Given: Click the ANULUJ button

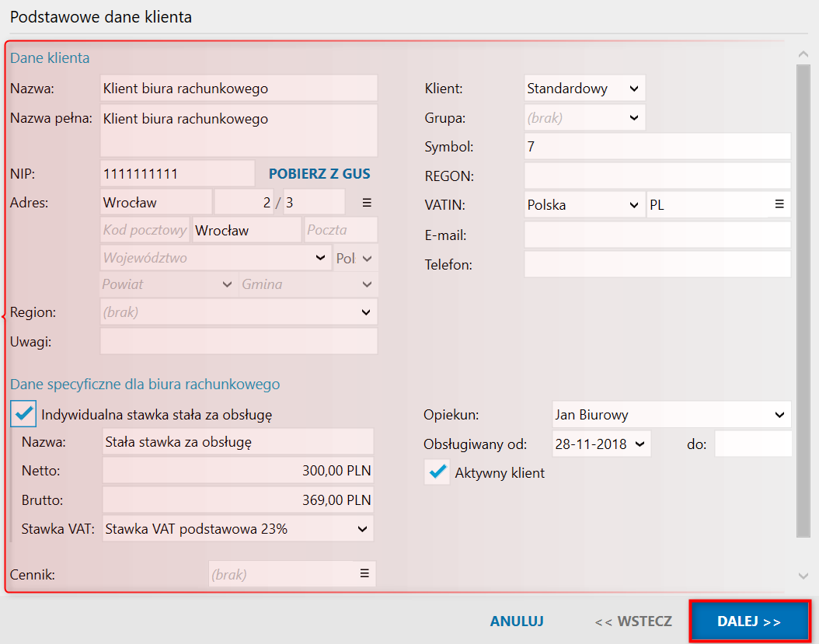Looking at the screenshot, I should 516,621.
